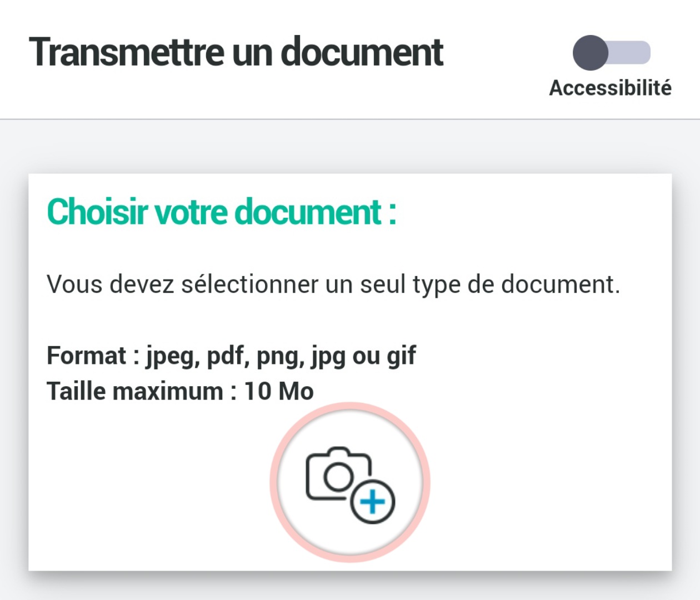This screenshot has height=600, width=700.
Task: Click the "Transmettre un document" page title
Action: [x=236, y=53]
